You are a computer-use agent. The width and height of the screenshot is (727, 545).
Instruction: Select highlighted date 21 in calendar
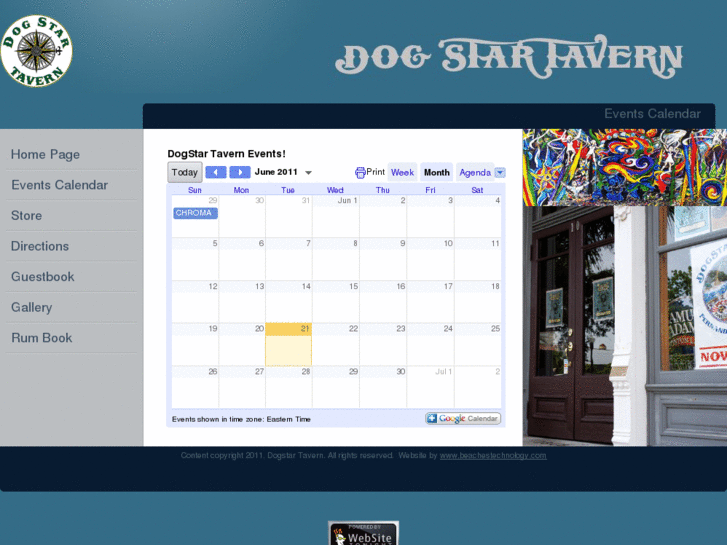coord(288,344)
